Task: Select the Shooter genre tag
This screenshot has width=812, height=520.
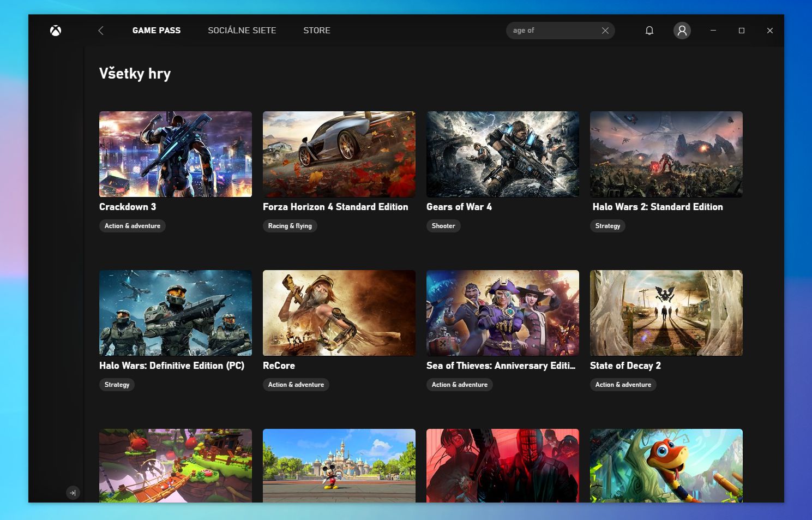Action: tap(443, 226)
